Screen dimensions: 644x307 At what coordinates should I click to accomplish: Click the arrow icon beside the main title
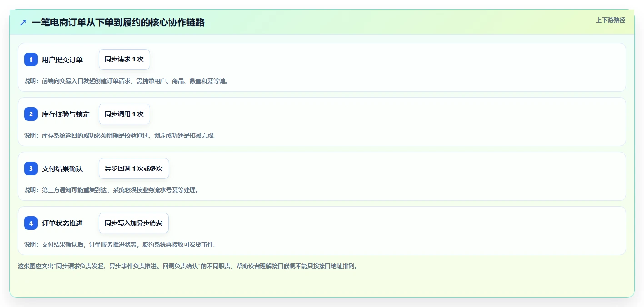click(x=23, y=22)
